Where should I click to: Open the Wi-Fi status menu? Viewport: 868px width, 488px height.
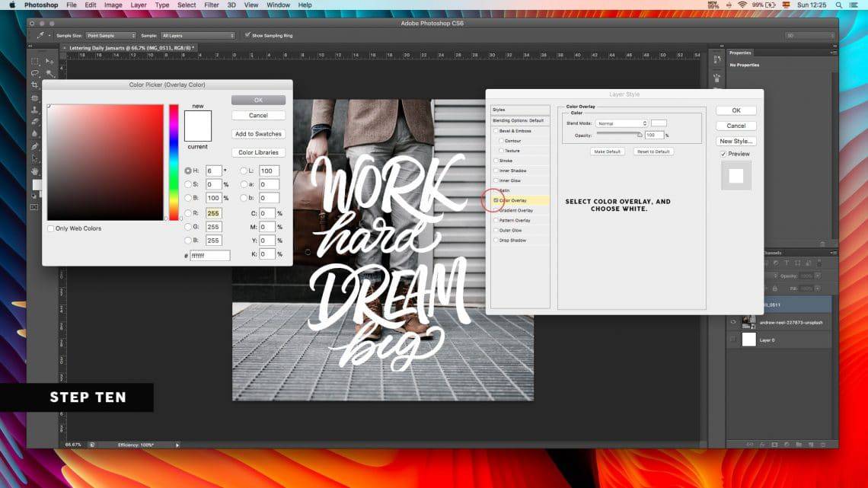tap(742, 5)
